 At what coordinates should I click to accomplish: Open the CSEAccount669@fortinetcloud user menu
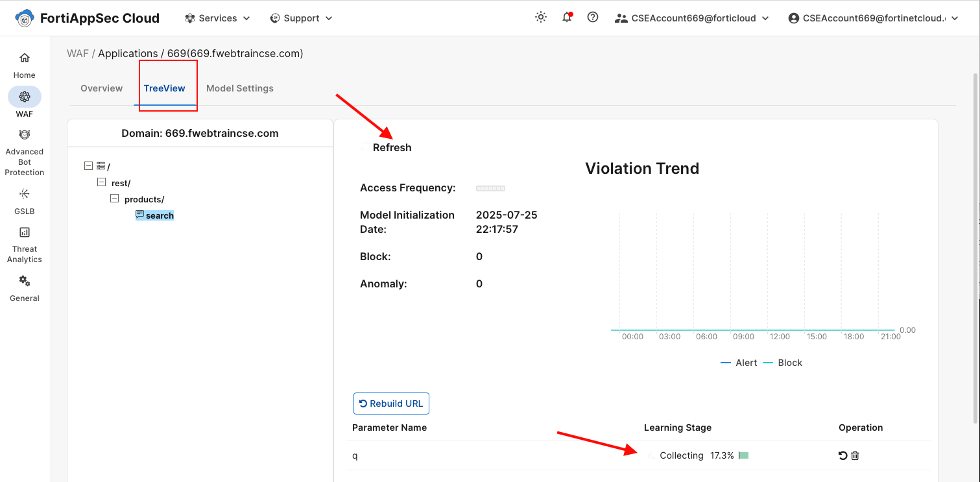click(x=873, y=18)
